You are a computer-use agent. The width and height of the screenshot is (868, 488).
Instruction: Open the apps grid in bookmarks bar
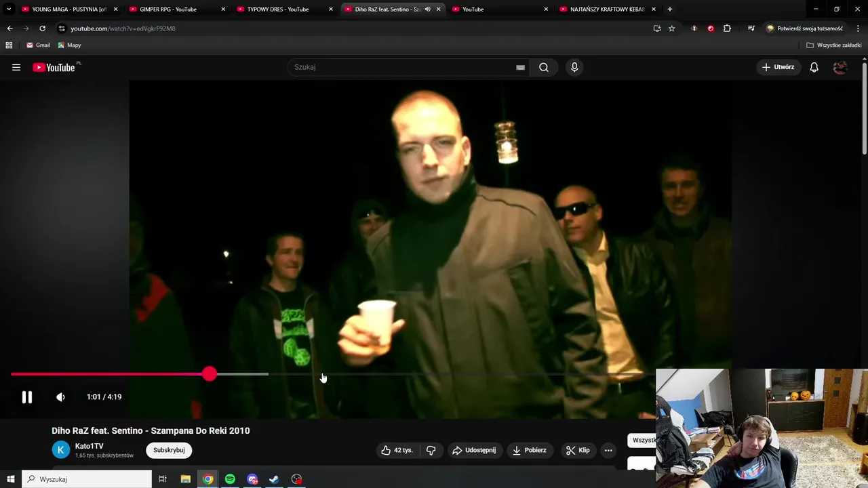point(9,45)
